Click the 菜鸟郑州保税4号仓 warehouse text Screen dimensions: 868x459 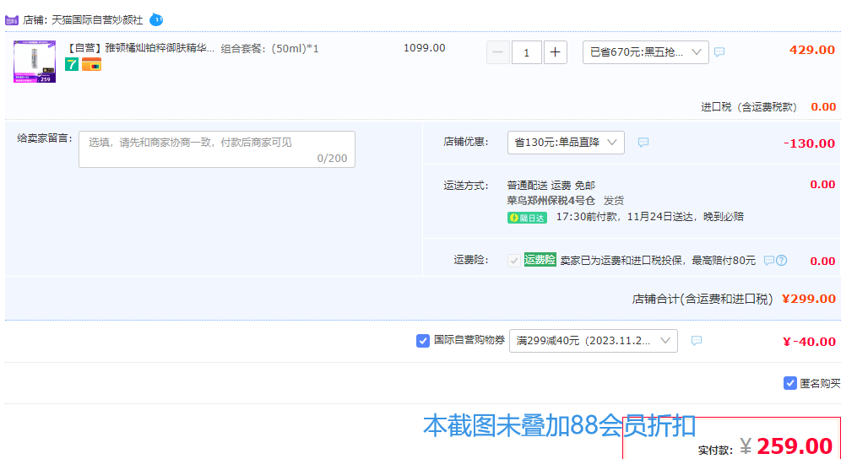pos(551,200)
